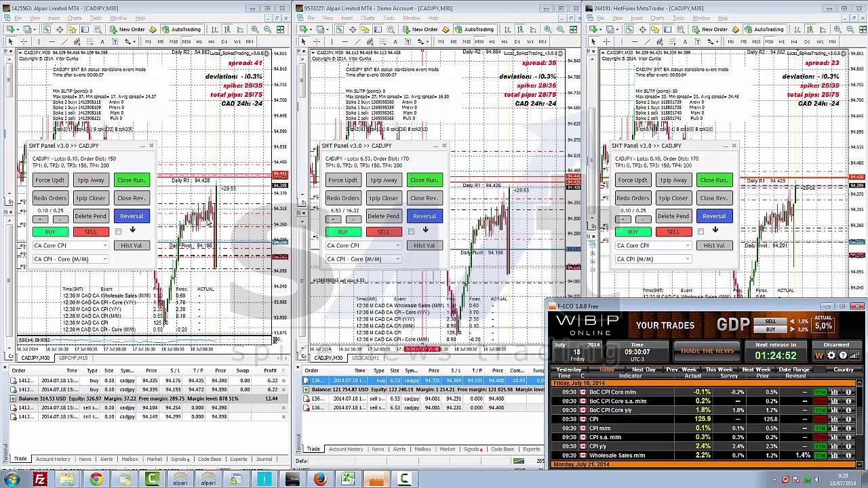Open 'CA CPI - Core (M/M)' dropdown in left SNT Panel

point(71,259)
